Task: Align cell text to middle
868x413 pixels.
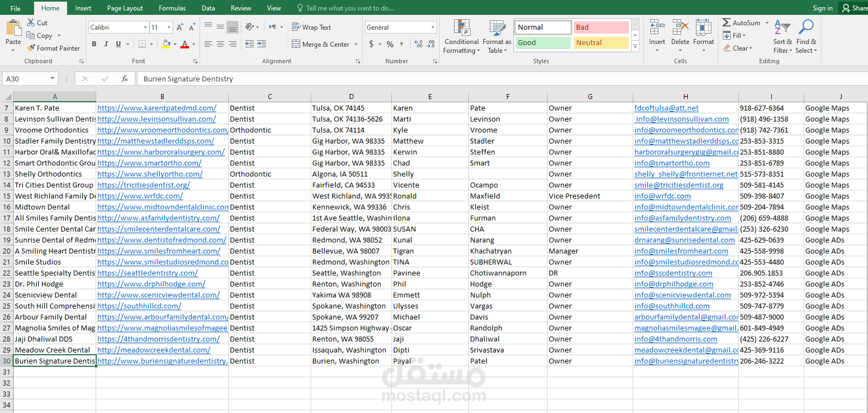Action: click(x=220, y=26)
